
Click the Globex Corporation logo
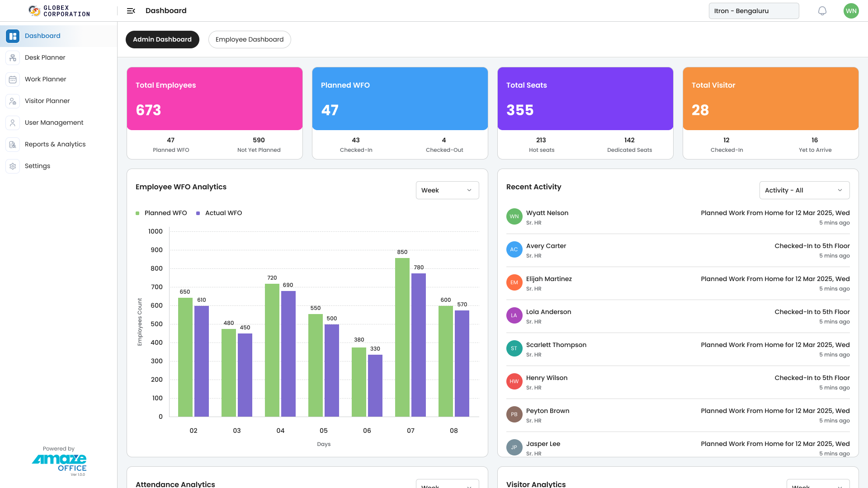59,10
